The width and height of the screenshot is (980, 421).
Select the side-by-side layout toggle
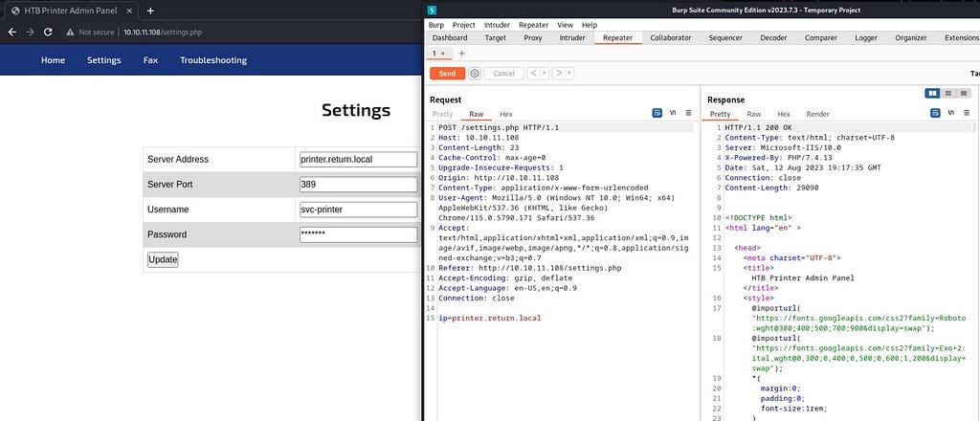932,93
